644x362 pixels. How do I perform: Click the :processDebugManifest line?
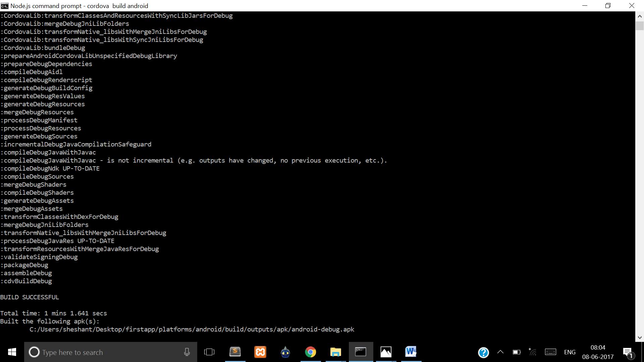coord(39,120)
